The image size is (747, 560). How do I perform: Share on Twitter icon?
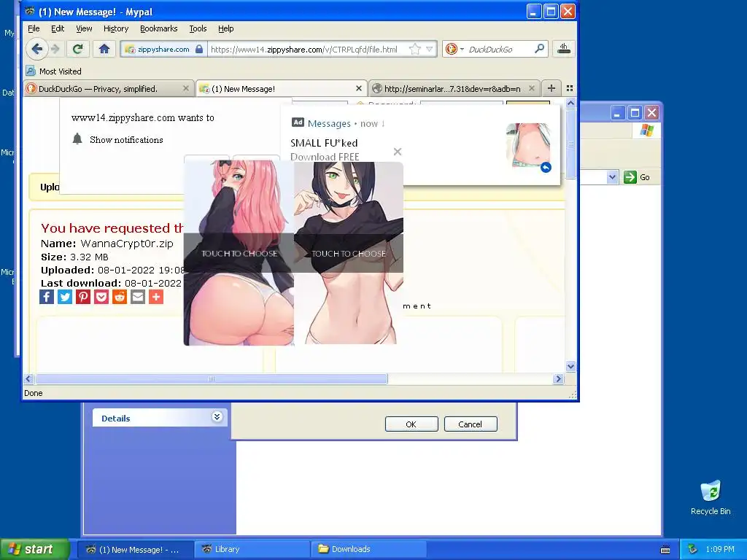(x=65, y=297)
